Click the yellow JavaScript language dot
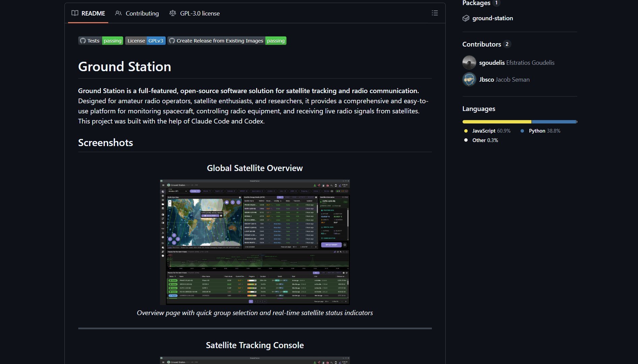Viewport: 638px width, 364px height. pyautogui.click(x=466, y=131)
